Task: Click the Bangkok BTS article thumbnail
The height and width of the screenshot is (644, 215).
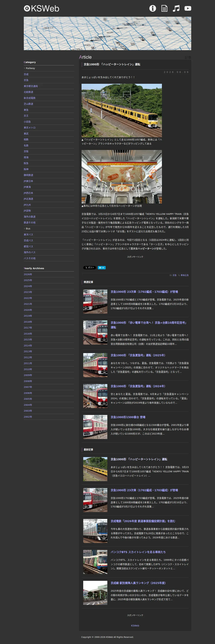Action: (x=95, y=562)
